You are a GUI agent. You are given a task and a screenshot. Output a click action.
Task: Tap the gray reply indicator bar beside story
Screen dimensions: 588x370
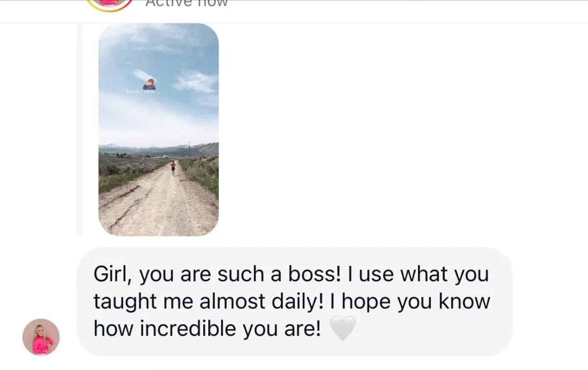tap(79, 130)
